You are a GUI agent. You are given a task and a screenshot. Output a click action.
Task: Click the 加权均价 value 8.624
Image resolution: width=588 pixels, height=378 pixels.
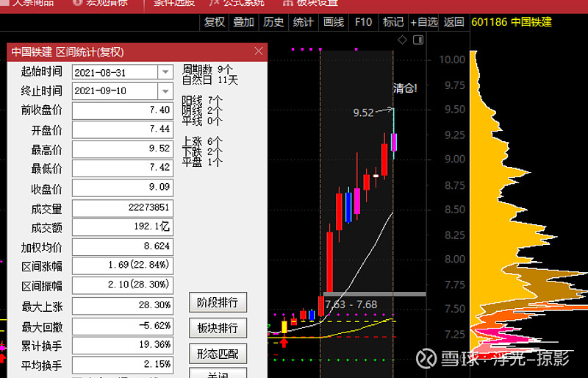pyautogui.click(x=123, y=246)
